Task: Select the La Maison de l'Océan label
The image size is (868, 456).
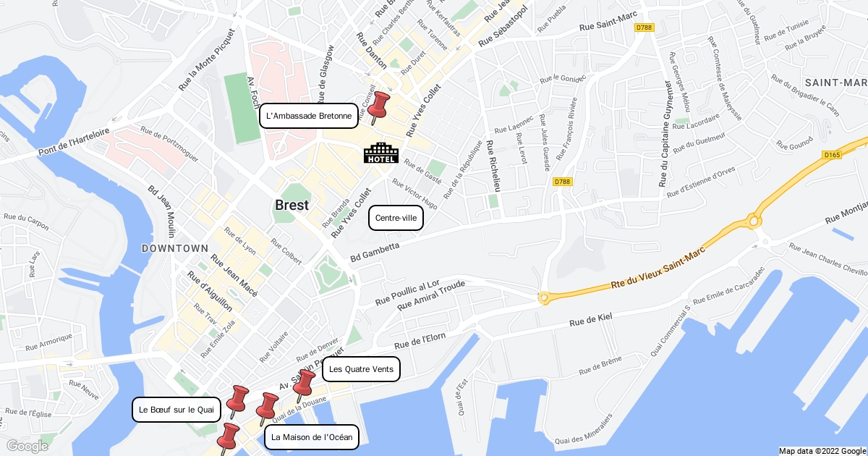Action: coord(312,437)
